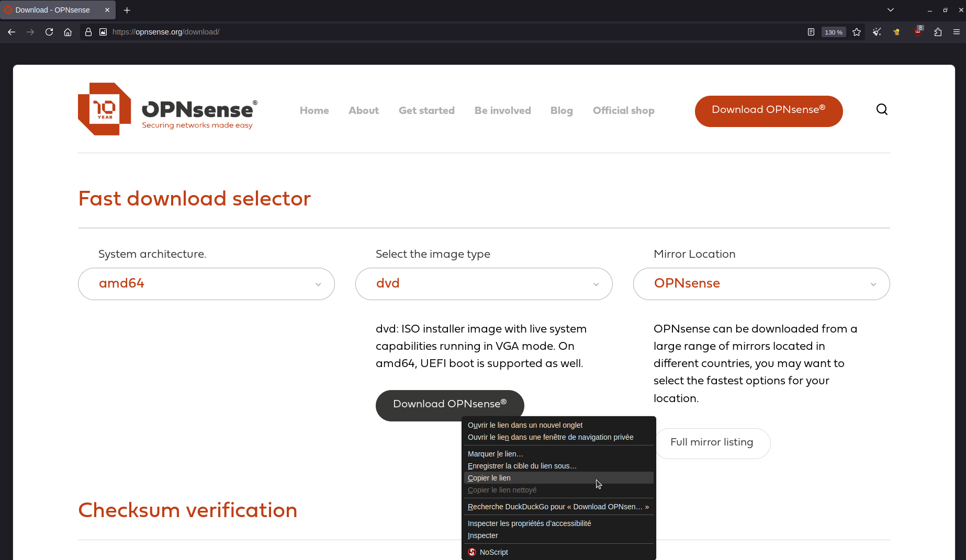
Task: Click the OPNsense 10 year logo
Action: click(167, 109)
